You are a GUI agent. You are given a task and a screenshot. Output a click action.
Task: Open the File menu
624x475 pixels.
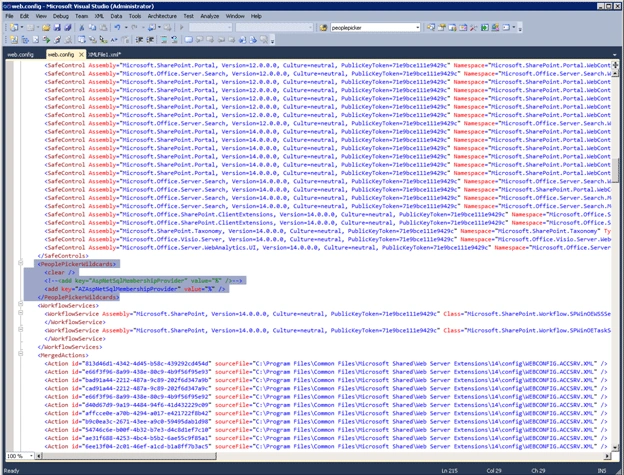point(9,16)
